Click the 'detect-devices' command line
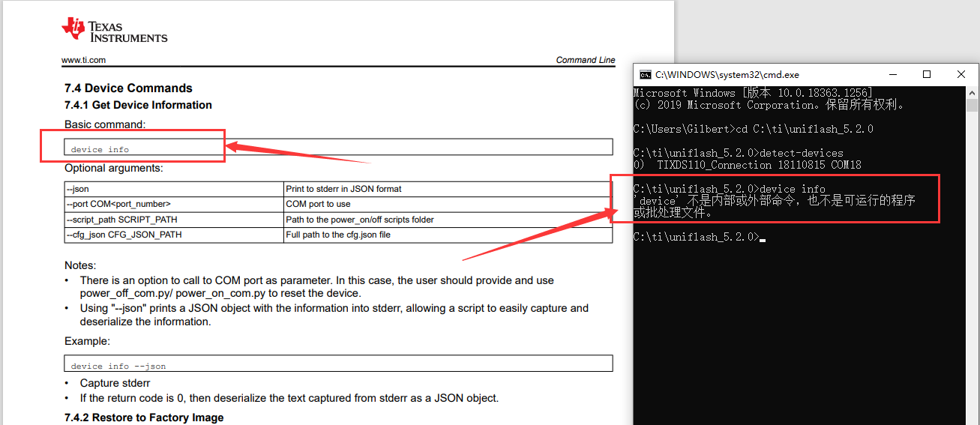This screenshot has width=980, height=425. pos(739,153)
